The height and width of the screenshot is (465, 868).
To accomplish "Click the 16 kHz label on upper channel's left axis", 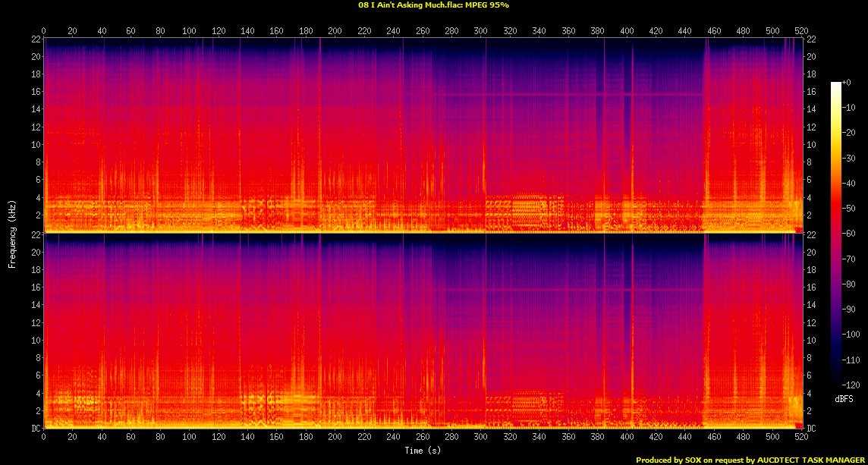I will [34, 92].
